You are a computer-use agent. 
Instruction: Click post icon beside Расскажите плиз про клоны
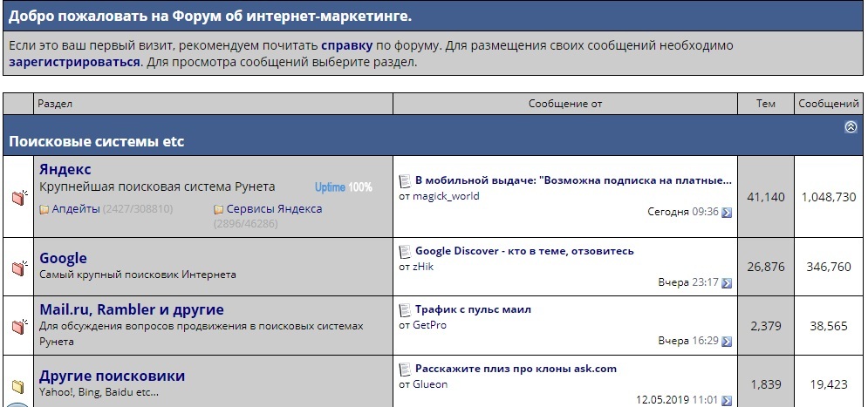pyautogui.click(x=406, y=370)
